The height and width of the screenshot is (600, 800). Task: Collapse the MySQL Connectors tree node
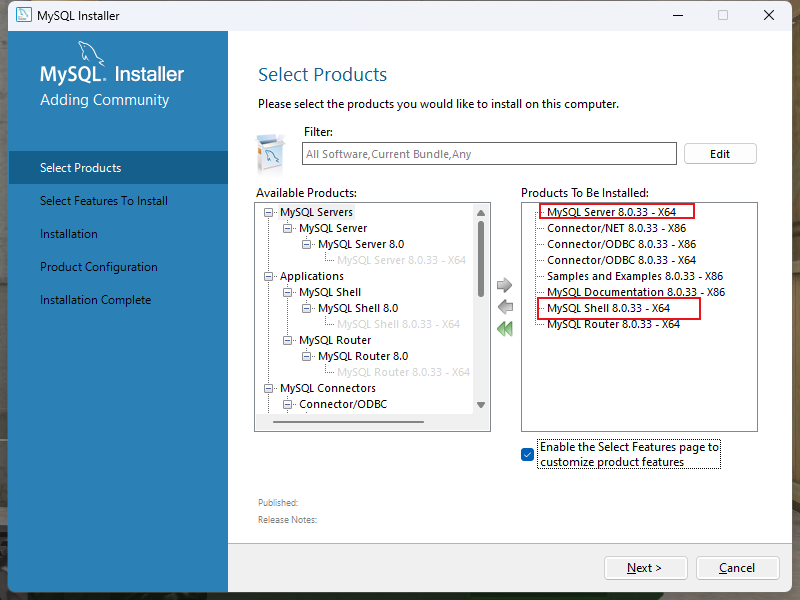point(268,388)
